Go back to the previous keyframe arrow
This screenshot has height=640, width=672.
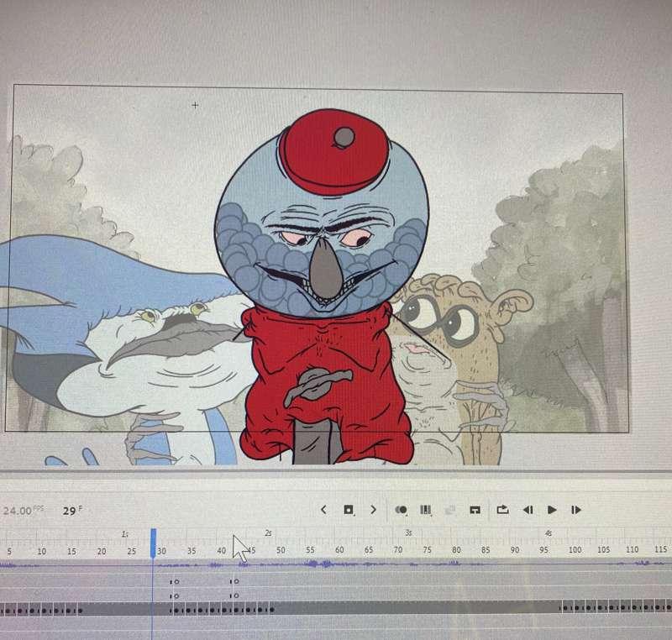click(323, 510)
